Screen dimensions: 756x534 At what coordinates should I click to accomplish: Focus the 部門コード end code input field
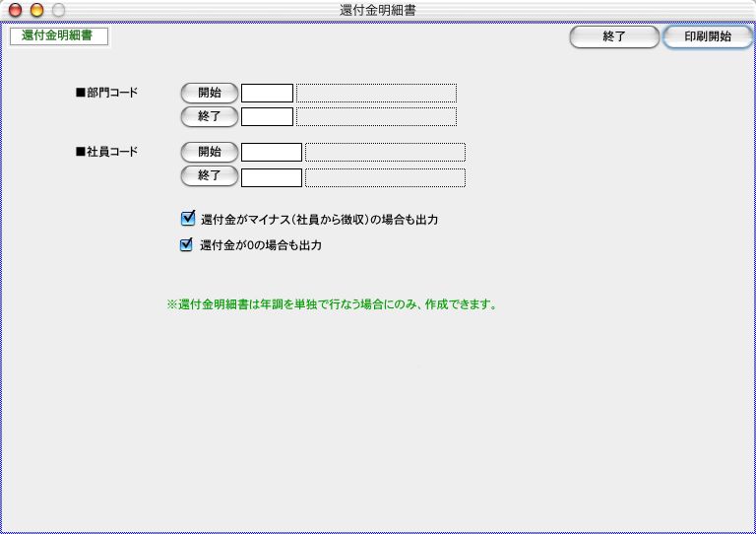(x=267, y=117)
